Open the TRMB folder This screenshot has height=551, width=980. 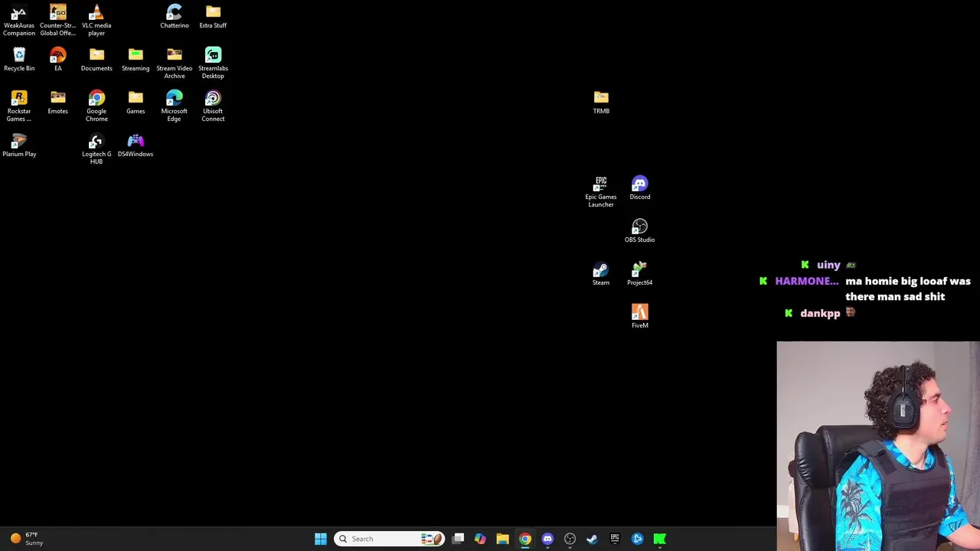(x=601, y=103)
